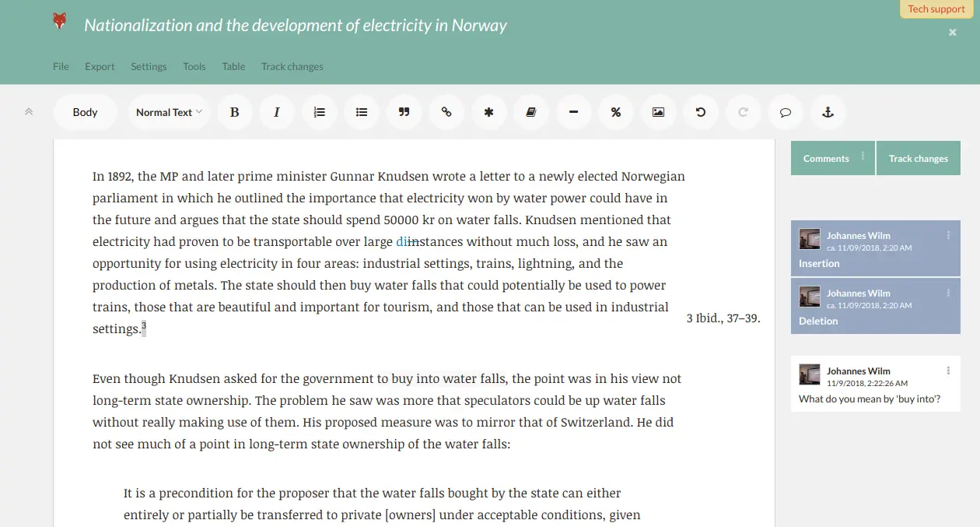Open the Track changes menu
Viewport: 980px width, 527px height.
pos(292,66)
